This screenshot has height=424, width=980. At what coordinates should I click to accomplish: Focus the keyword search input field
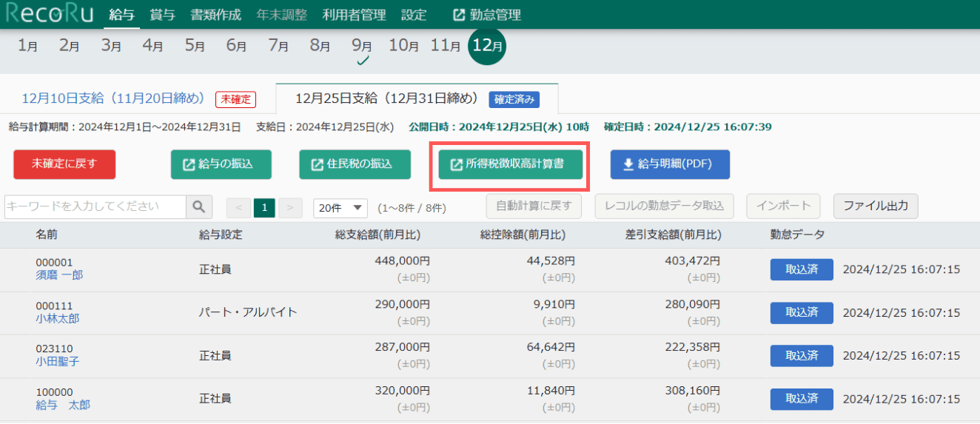pyautogui.click(x=95, y=207)
